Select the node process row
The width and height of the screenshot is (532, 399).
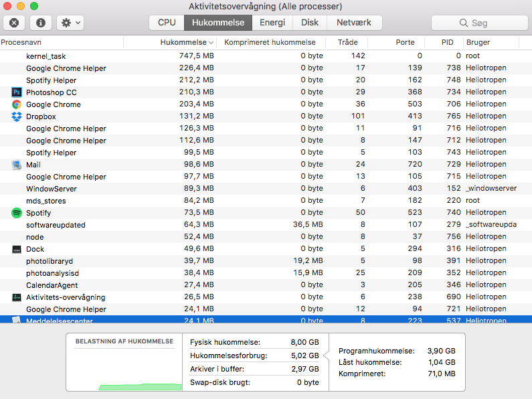(266, 237)
